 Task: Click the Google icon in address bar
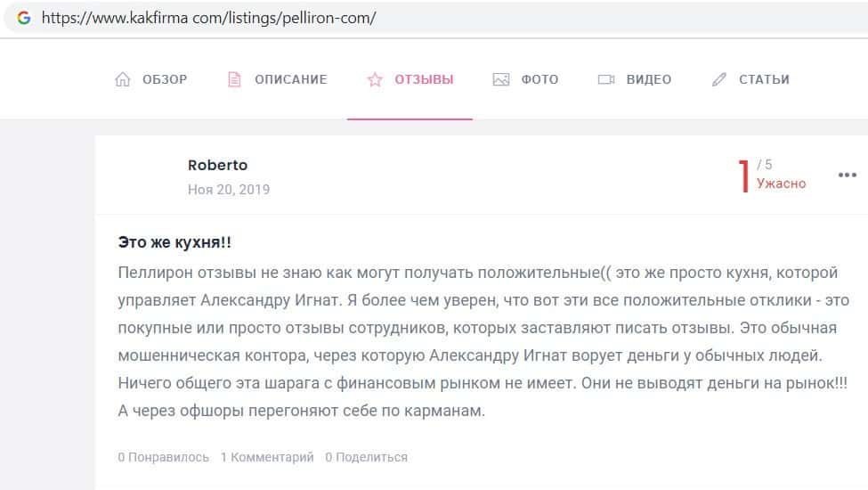click(x=24, y=18)
